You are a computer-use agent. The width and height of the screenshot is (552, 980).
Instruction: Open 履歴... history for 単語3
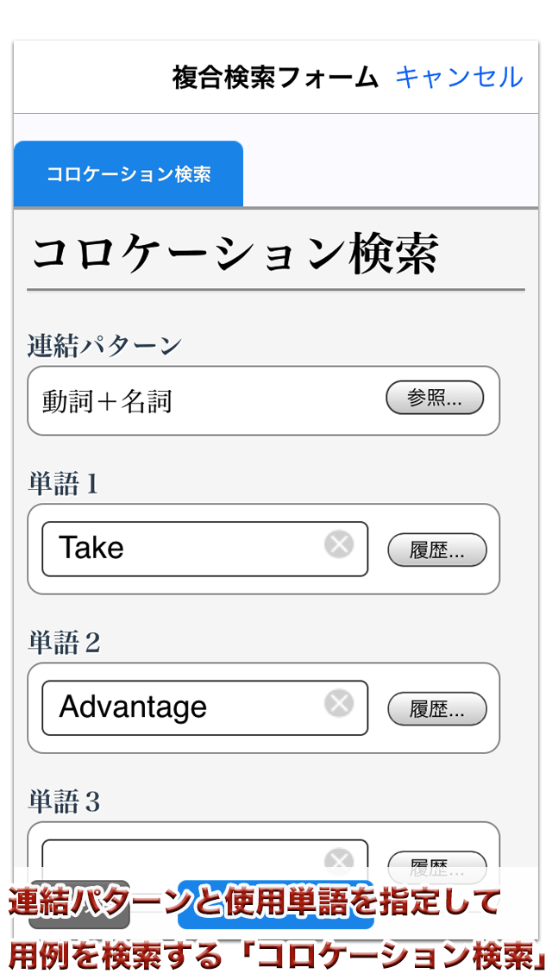tap(436, 861)
